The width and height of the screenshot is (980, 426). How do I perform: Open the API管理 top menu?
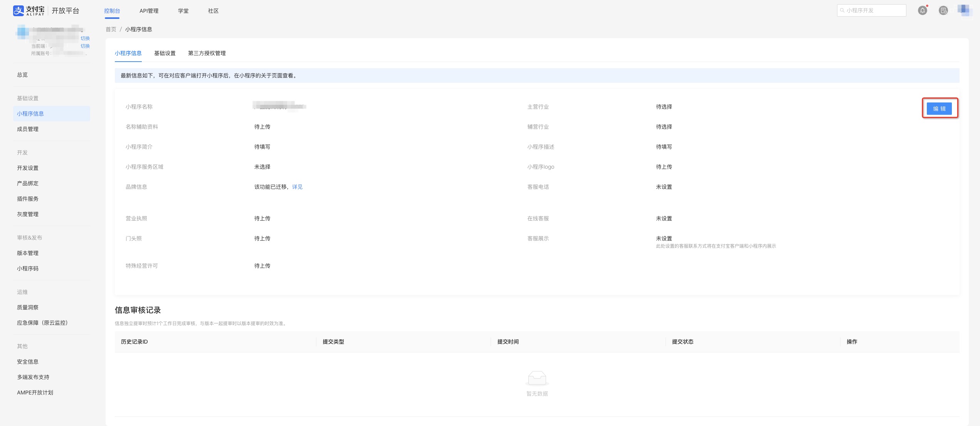(x=149, y=11)
